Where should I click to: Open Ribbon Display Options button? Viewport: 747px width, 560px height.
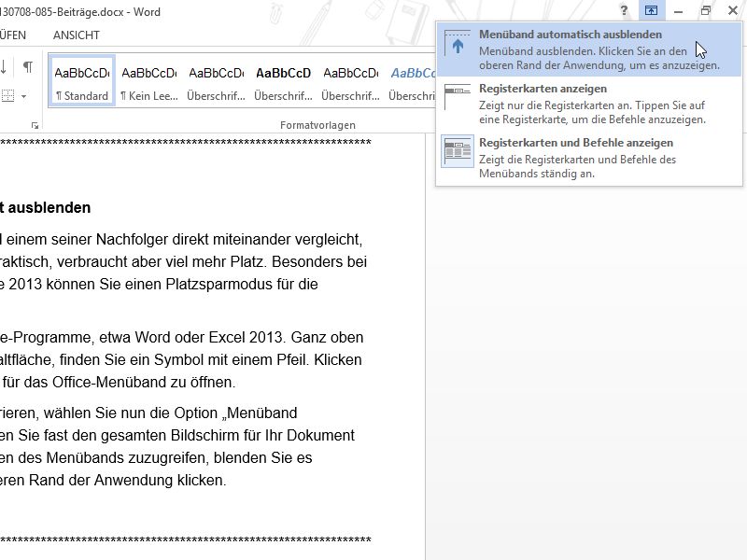click(x=651, y=10)
